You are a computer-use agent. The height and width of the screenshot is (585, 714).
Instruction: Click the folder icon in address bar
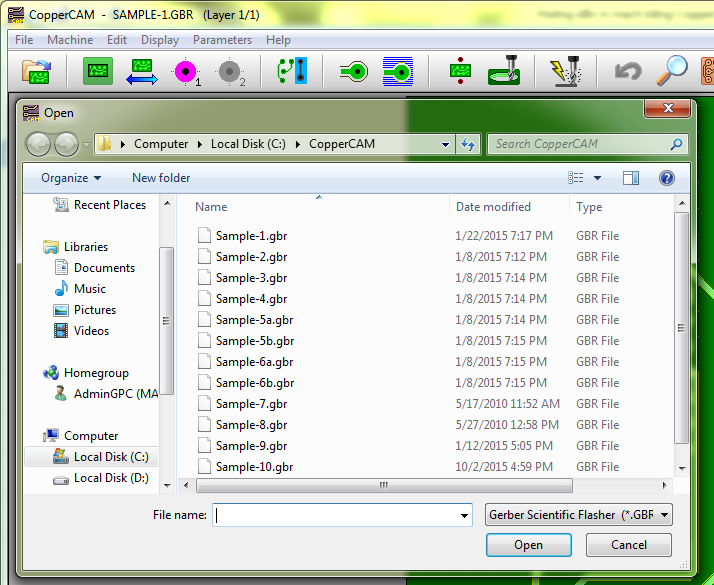pyautogui.click(x=104, y=144)
